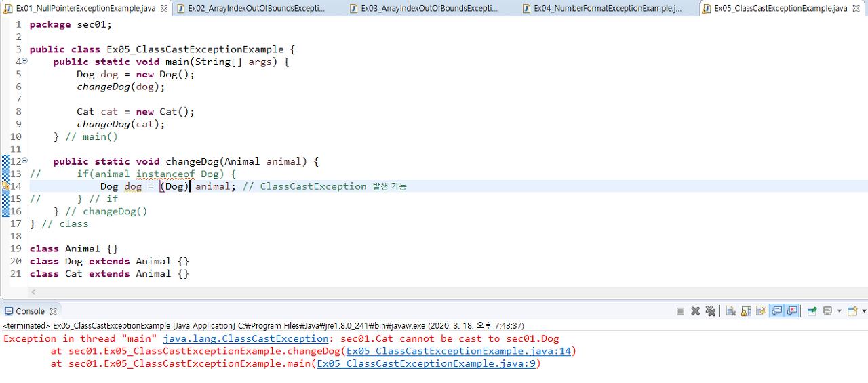The height and width of the screenshot is (383, 868).
Task: Toggle show console on standard error change
Action: click(791, 311)
